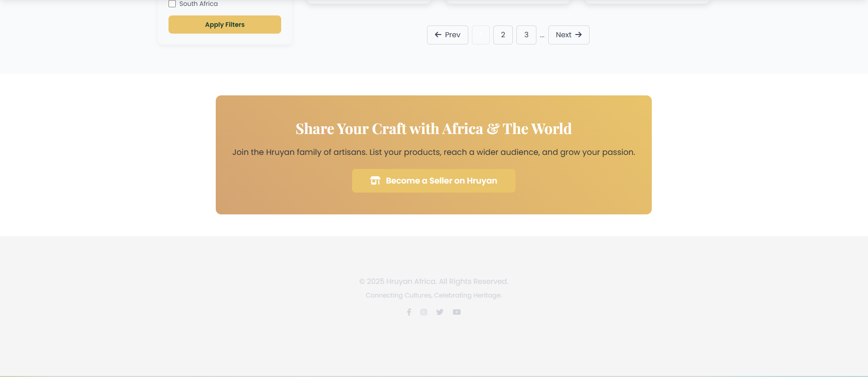The height and width of the screenshot is (377, 868).
Task: Click the Prev text in pagination
Action: click(452, 35)
